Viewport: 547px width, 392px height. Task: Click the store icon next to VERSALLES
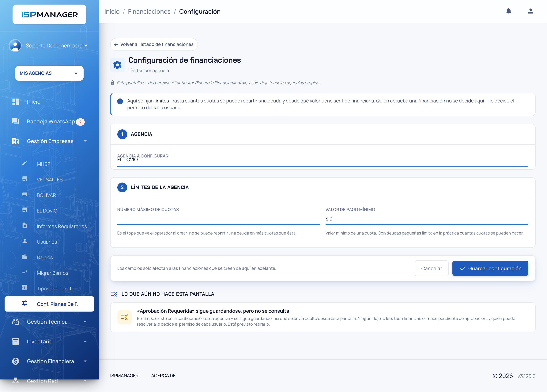(x=25, y=179)
